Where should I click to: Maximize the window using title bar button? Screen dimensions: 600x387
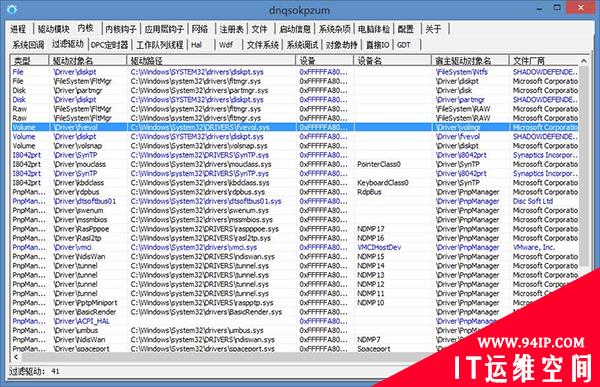(x=557, y=7)
